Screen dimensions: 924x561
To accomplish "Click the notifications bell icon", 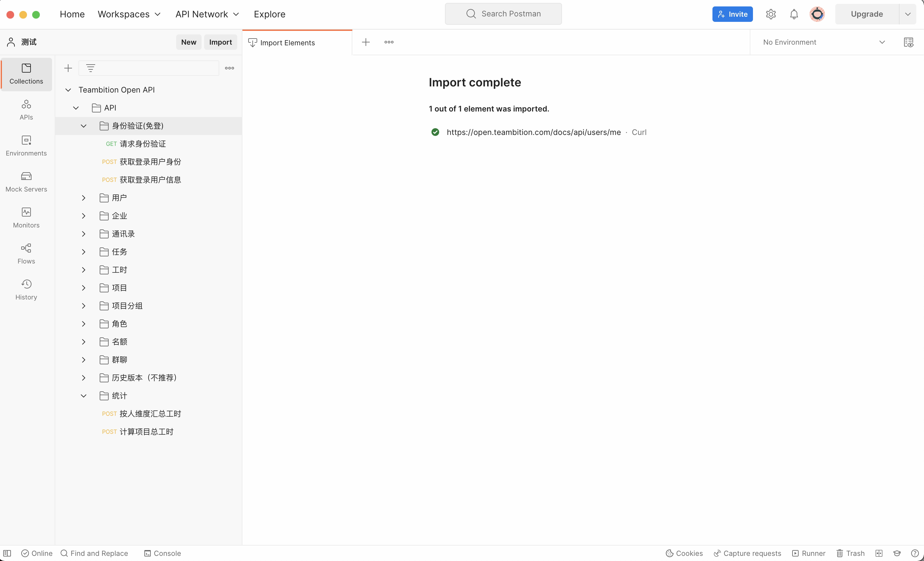I will click(x=793, y=14).
